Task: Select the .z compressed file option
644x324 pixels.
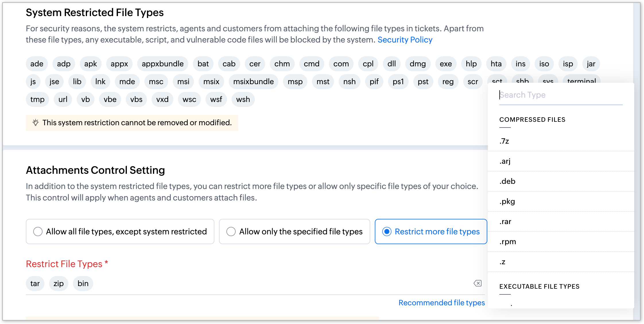Action: tap(503, 262)
